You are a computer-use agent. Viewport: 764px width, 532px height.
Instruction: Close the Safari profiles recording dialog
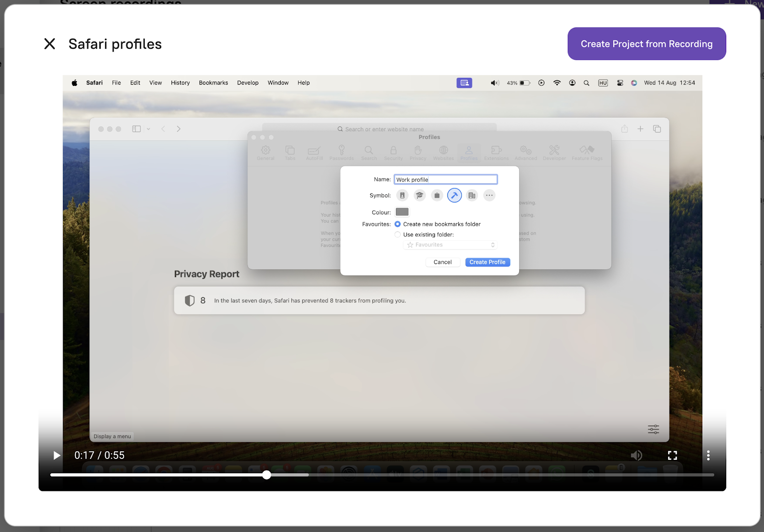[50, 44]
